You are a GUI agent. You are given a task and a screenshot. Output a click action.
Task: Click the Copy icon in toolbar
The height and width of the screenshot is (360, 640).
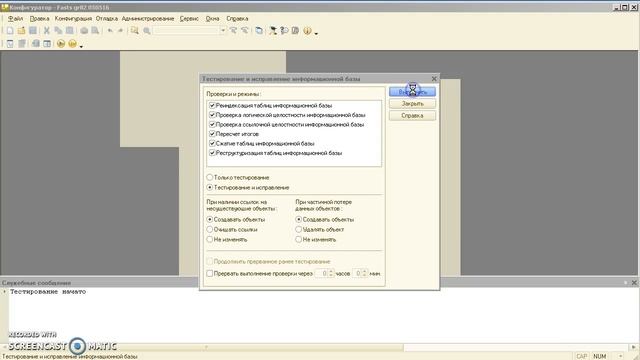click(x=58, y=31)
